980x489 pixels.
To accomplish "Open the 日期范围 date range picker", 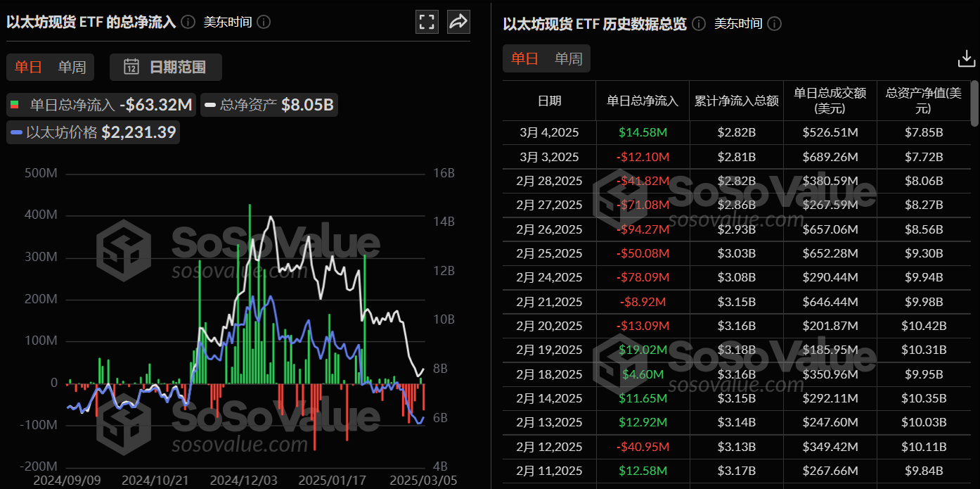I will tap(166, 67).
